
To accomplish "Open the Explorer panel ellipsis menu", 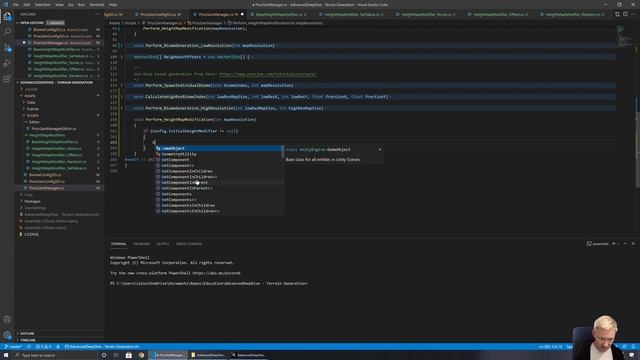I will (97, 14).
